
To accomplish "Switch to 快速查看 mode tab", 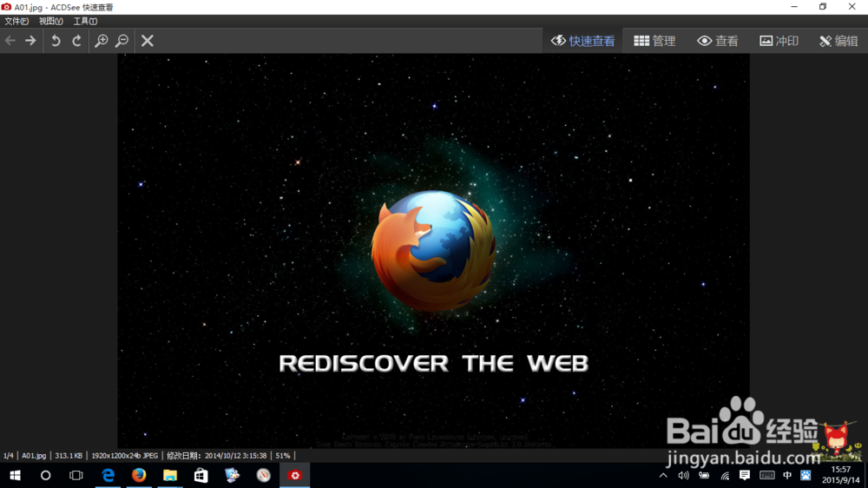I will click(x=583, y=41).
